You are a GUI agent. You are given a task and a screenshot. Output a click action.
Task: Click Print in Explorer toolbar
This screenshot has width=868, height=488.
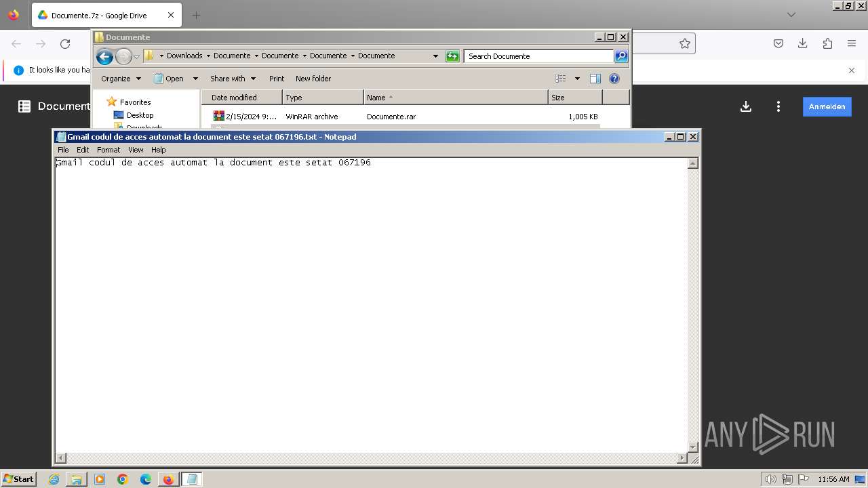point(277,79)
